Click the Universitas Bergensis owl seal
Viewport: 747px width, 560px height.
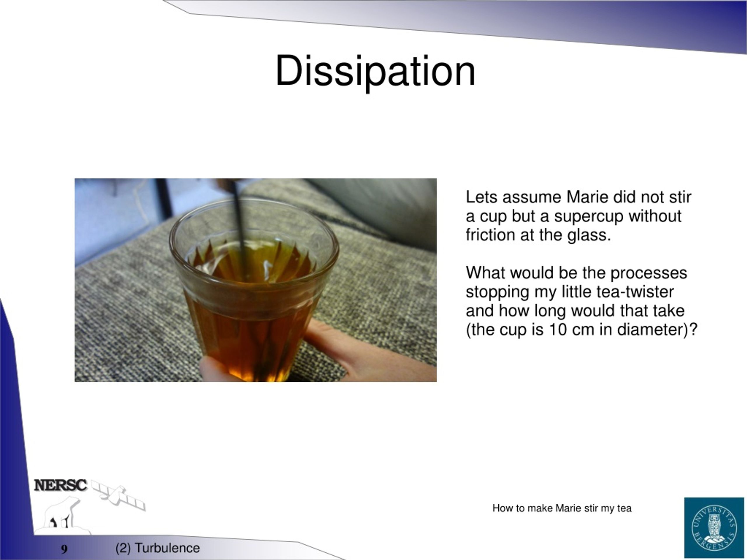714,528
